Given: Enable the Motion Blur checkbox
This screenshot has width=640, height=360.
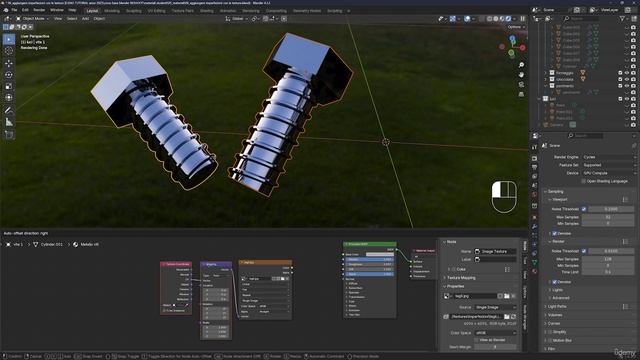Looking at the screenshot, I should pos(550,340).
